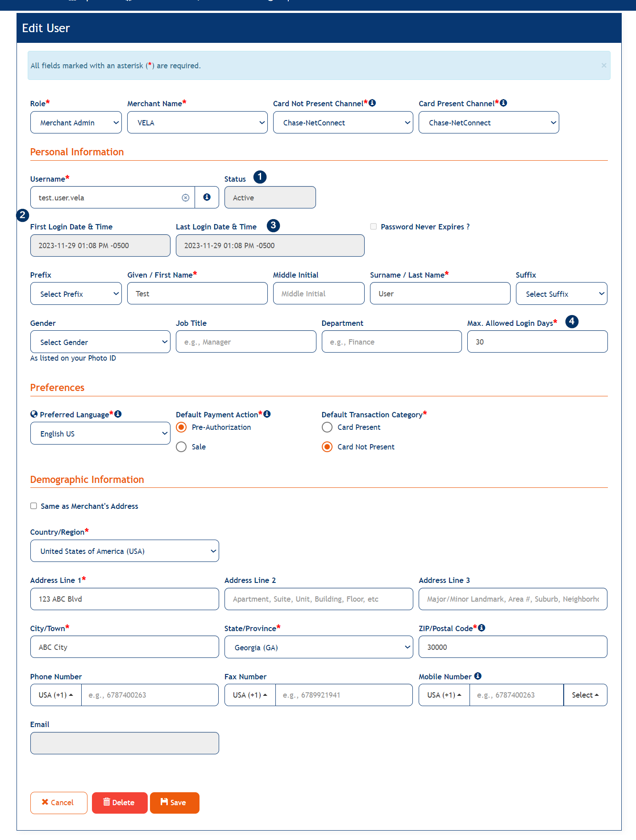Expand the Select Prefix dropdown
The width and height of the screenshot is (636, 840).
coord(76,294)
